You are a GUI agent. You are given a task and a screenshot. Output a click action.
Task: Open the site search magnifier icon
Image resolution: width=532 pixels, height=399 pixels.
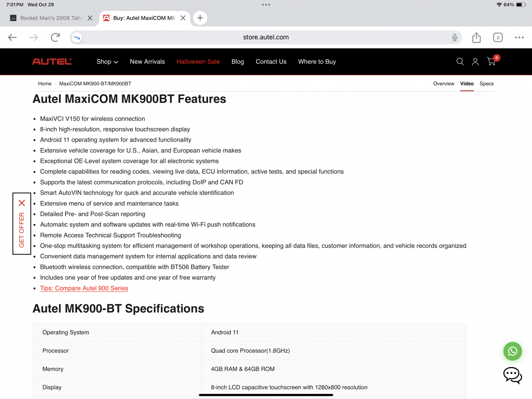460,62
